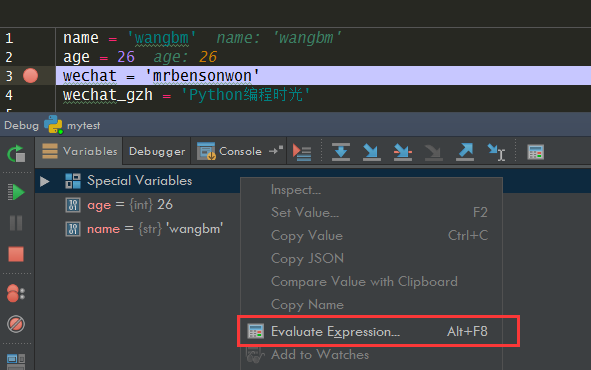Click line number 1 in the gutter

tap(9, 38)
